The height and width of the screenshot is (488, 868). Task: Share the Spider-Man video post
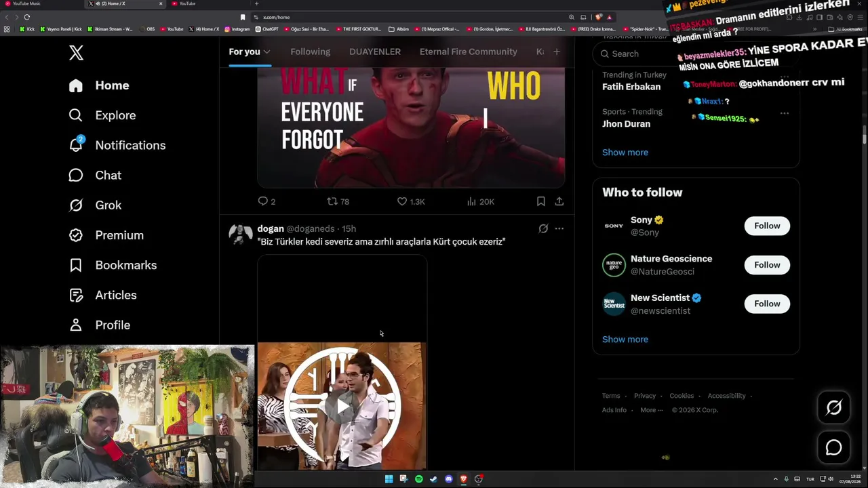tap(559, 201)
